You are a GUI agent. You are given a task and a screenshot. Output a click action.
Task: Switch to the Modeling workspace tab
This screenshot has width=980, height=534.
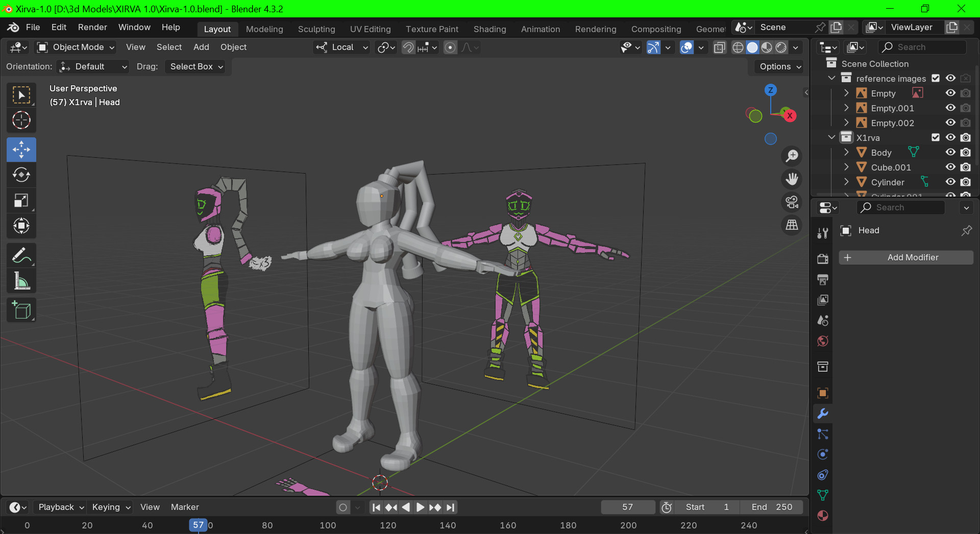264,29
